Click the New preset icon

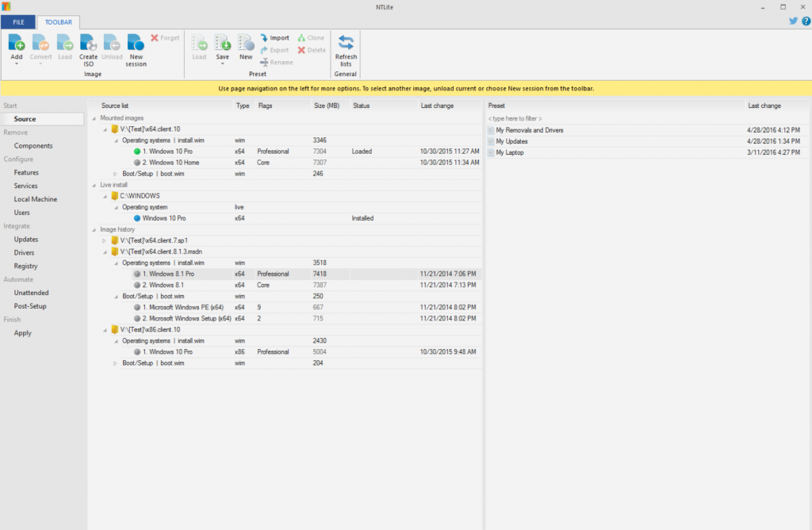[246, 42]
